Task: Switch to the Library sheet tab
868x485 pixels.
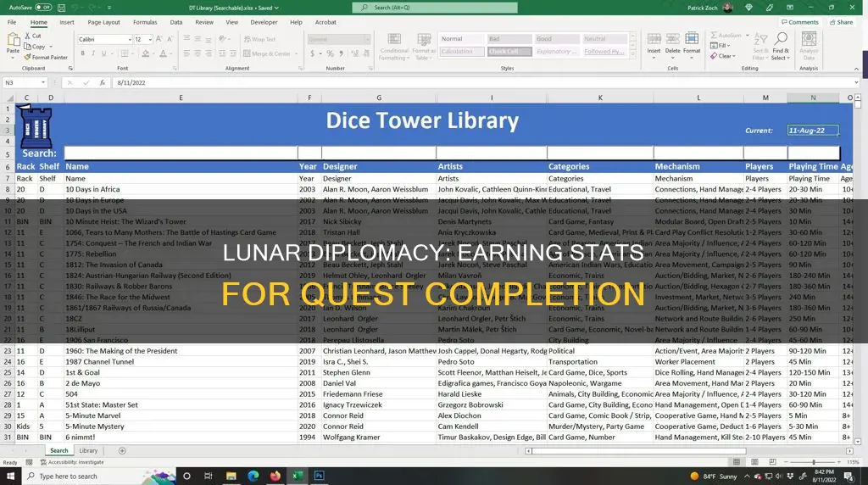Action: coord(88,451)
